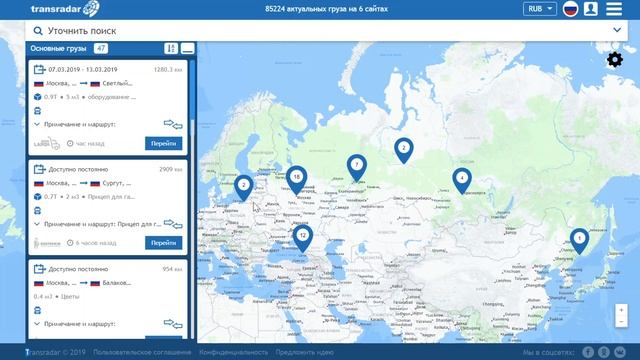This screenshot has width=640, height=360.
Task: Click map marker numbered 1 in Far East
Action: coord(579,241)
